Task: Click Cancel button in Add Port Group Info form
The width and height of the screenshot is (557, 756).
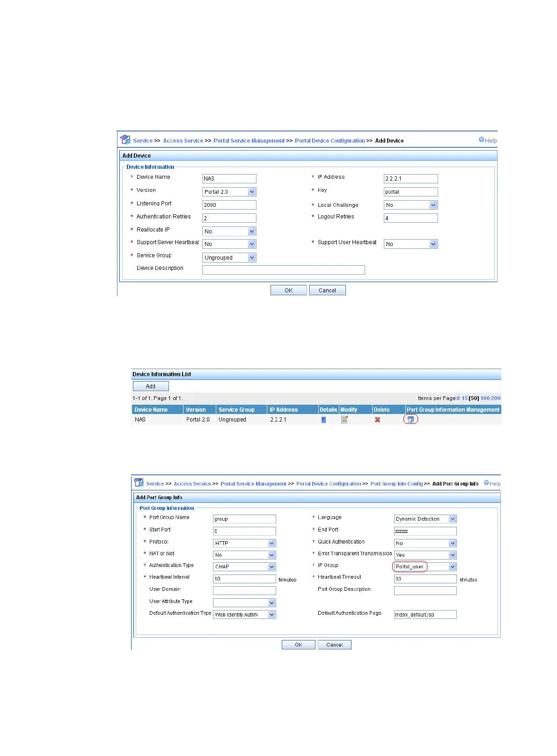Action: point(335,645)
